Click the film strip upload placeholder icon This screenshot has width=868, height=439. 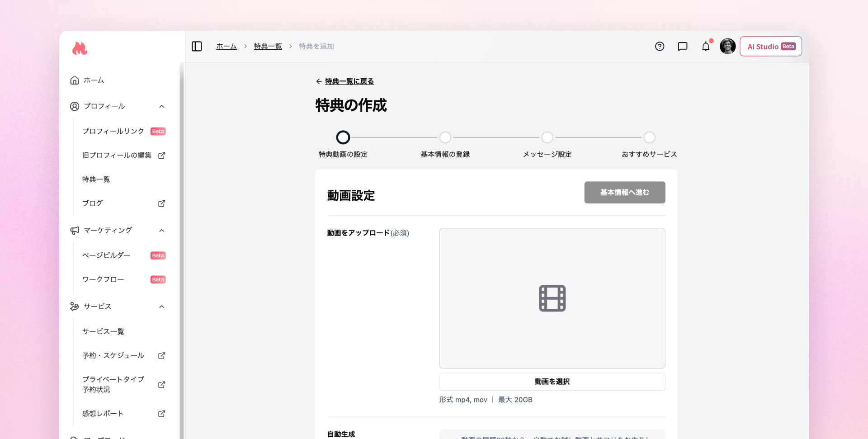pyautogui.click(x=552, y=298)
